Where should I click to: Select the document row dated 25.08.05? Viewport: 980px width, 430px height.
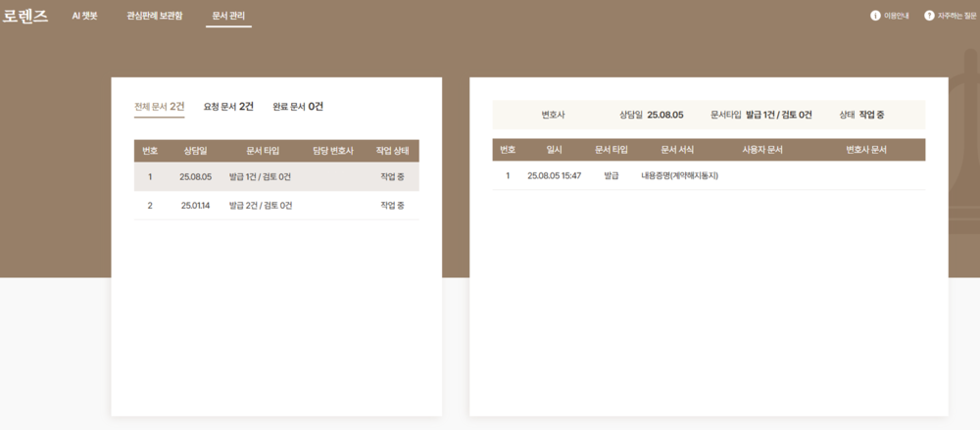tap(275, 177)
